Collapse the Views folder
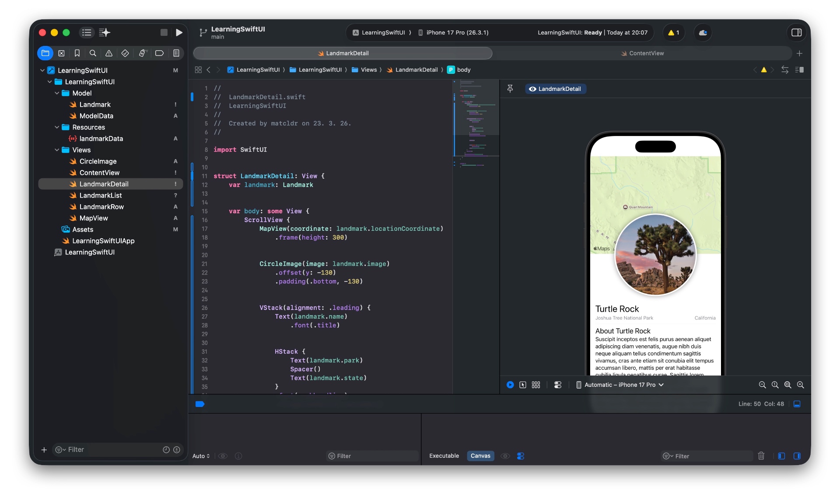 57,150
